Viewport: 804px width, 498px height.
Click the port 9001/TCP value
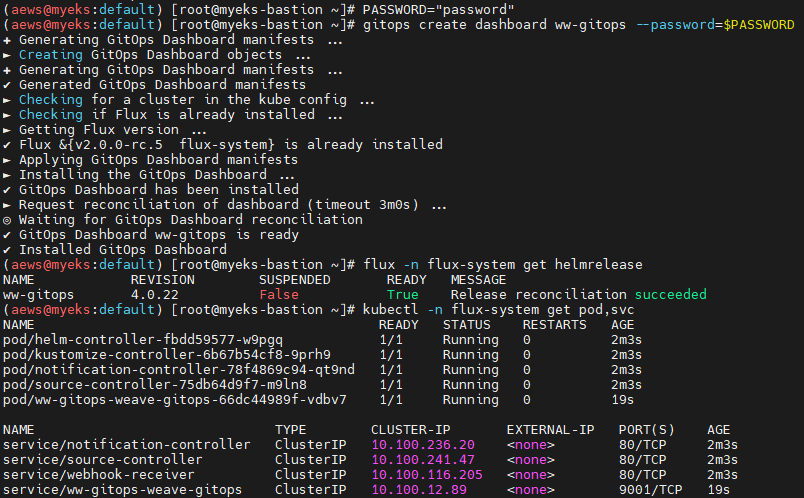tap(650, 489)
